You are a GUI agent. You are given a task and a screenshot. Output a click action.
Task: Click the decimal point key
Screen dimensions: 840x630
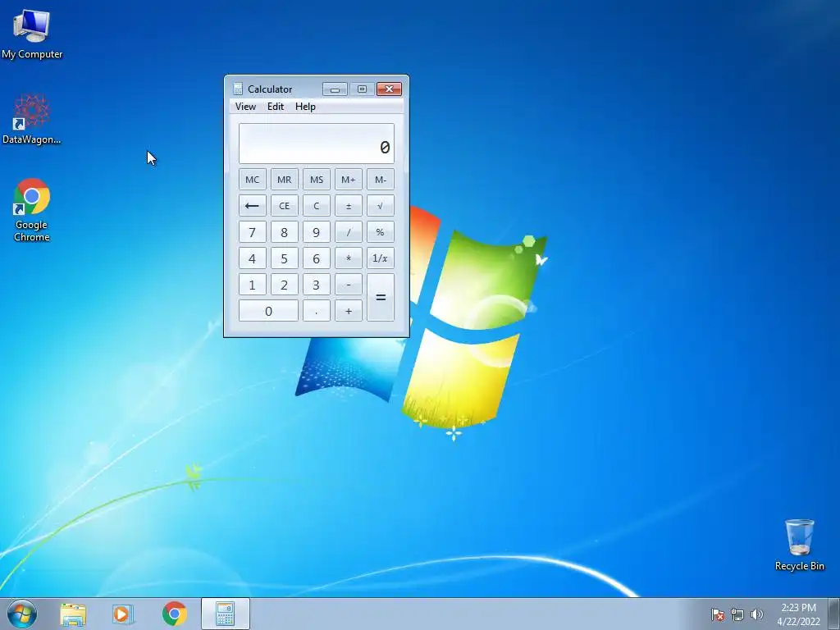pyautogui.click(x=317, y=311)
